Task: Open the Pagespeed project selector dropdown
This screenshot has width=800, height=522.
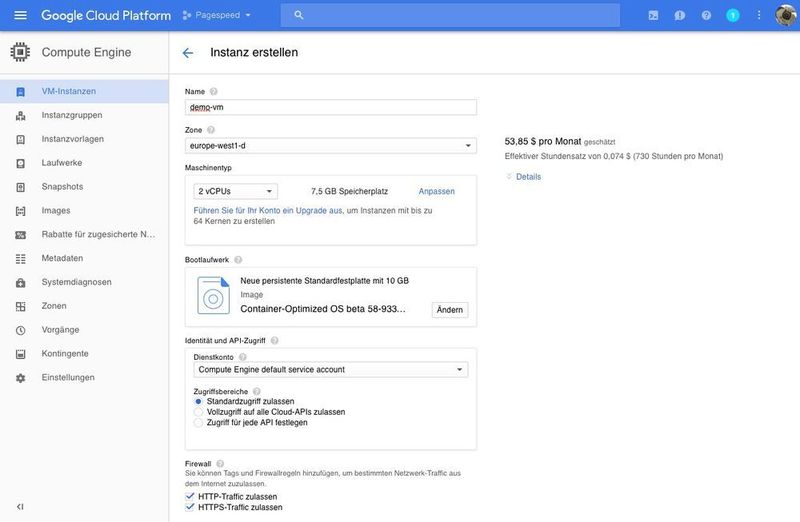Action: click(x=216, y=15)
